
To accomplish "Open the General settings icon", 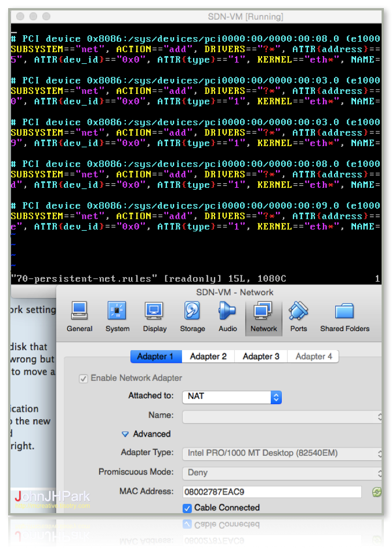I will pyautogui.click(x=79, y=317).
